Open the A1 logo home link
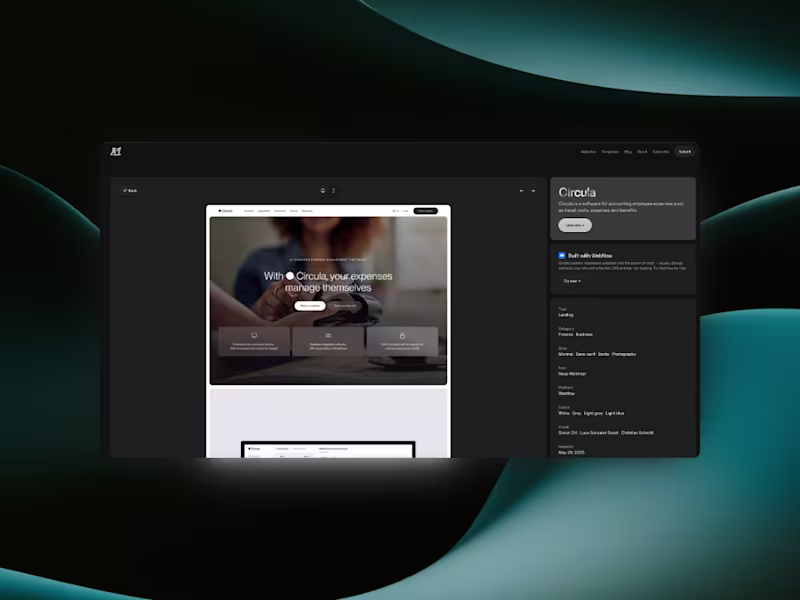Screen dimensions: 800x600 116,152
